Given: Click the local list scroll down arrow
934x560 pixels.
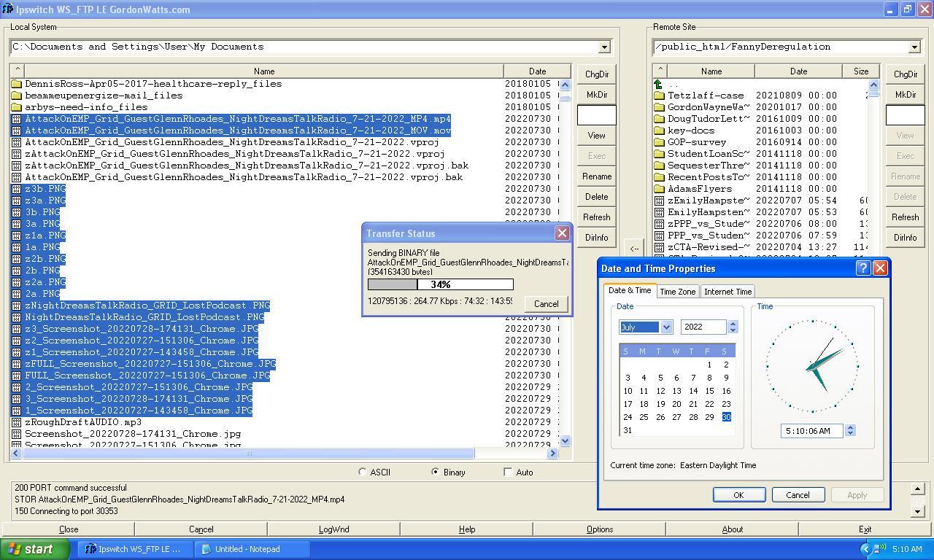Looking at the screenshot, I should [565, 440].
